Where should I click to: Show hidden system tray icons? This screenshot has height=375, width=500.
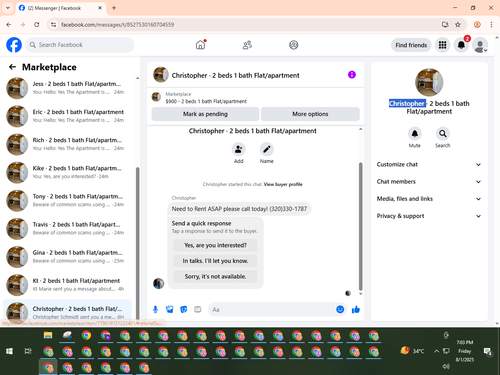coord(436,351)
